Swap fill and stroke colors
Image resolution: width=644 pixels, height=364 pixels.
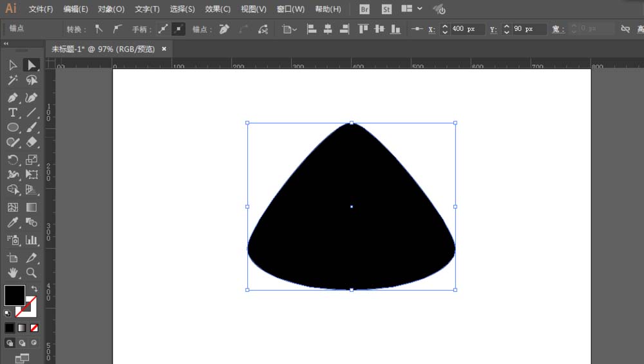(34, 289)
